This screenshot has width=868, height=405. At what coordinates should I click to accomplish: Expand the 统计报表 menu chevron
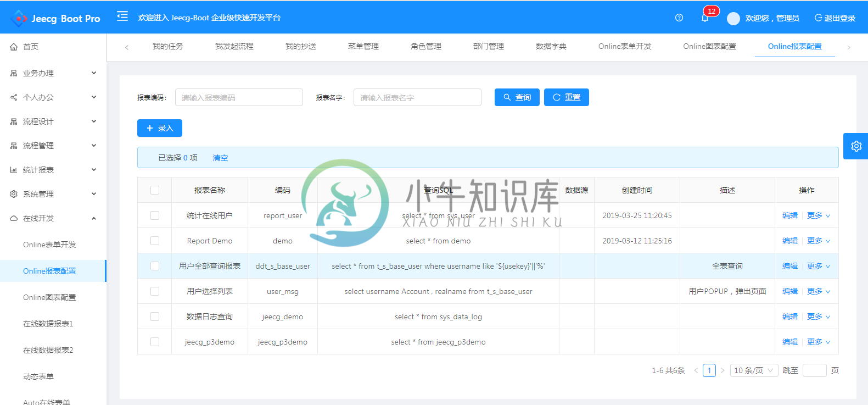coord(94,170)
